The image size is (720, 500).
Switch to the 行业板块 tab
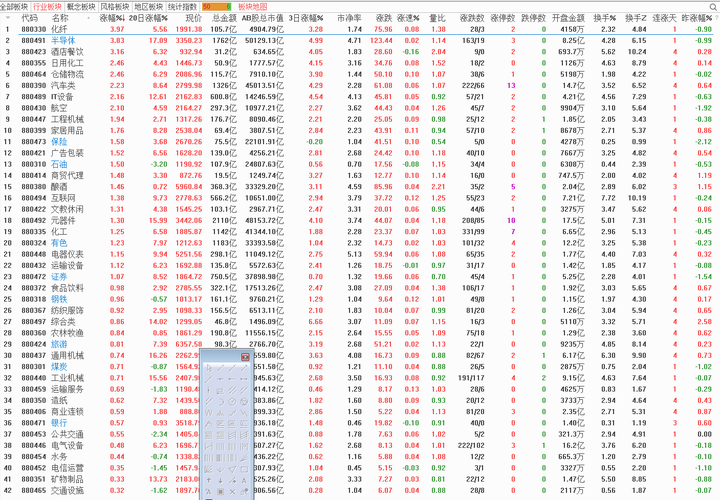coord(47,7)
